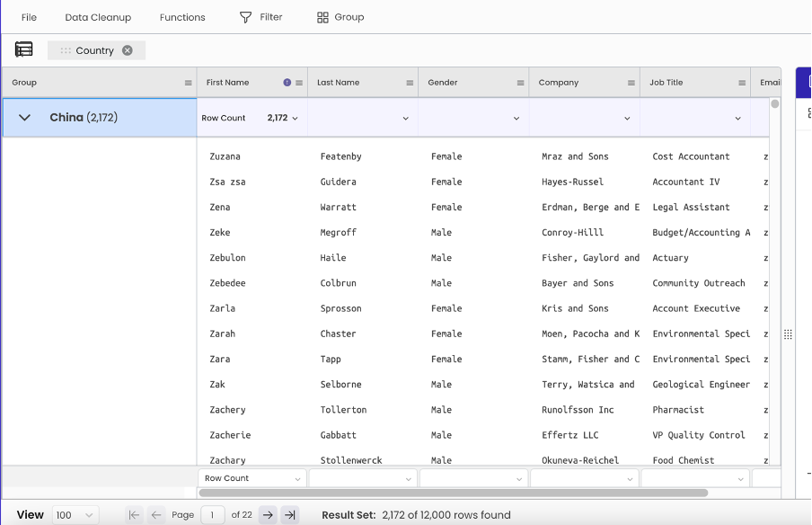
Task: Open the Functions menu
Action: coord(182,16)
